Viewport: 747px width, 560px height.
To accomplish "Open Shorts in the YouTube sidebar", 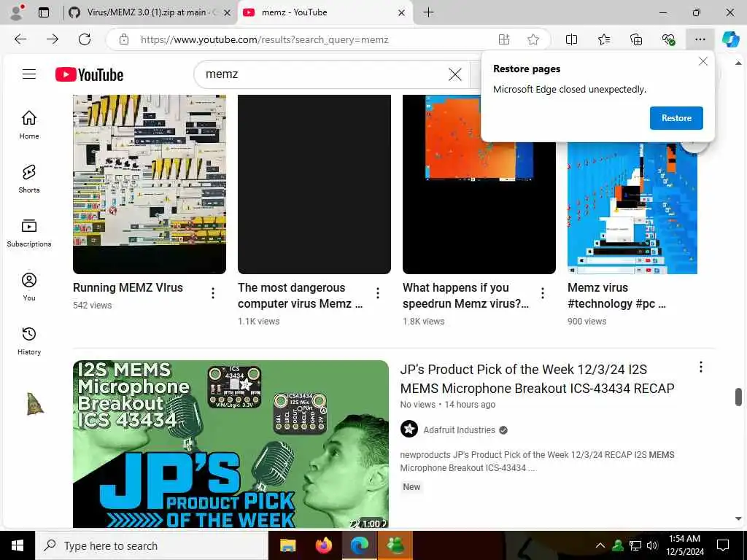I will [29, 179].
